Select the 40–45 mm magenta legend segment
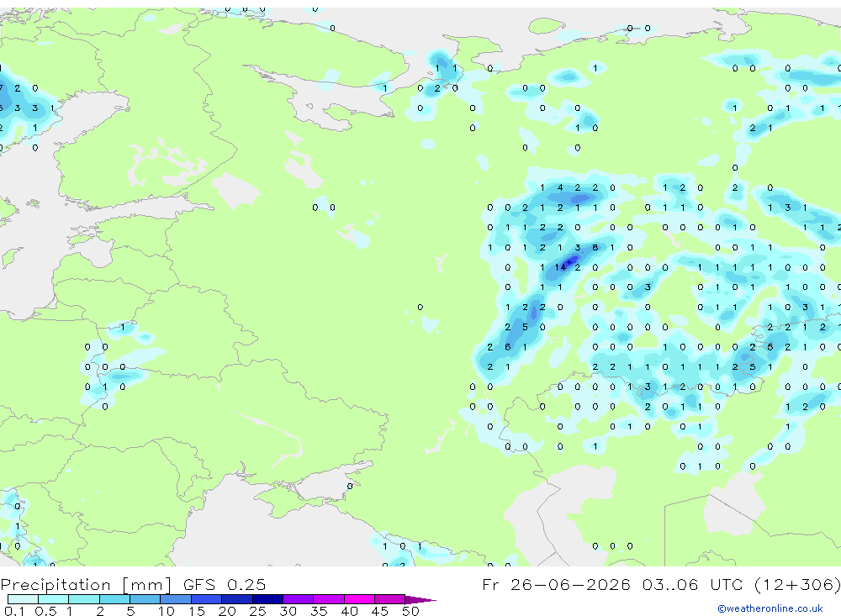841x616 pixels. tap(359, 599)
